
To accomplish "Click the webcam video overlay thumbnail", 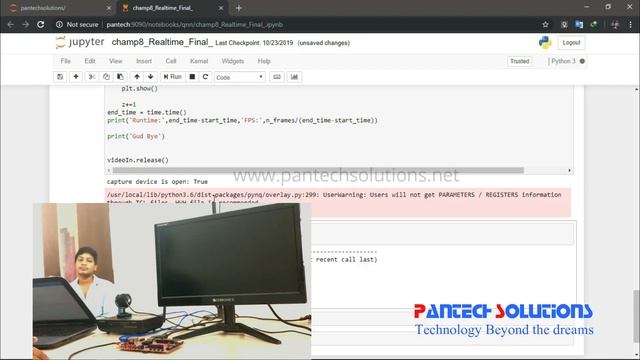I will pyautogui.click(x=172, y=281).
